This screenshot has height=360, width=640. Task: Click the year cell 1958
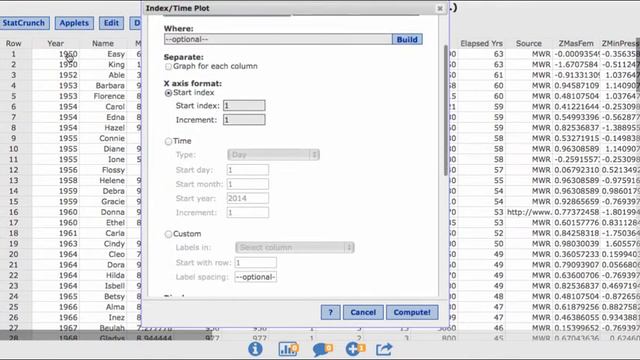pyautogui.click(x=68, y=180)
